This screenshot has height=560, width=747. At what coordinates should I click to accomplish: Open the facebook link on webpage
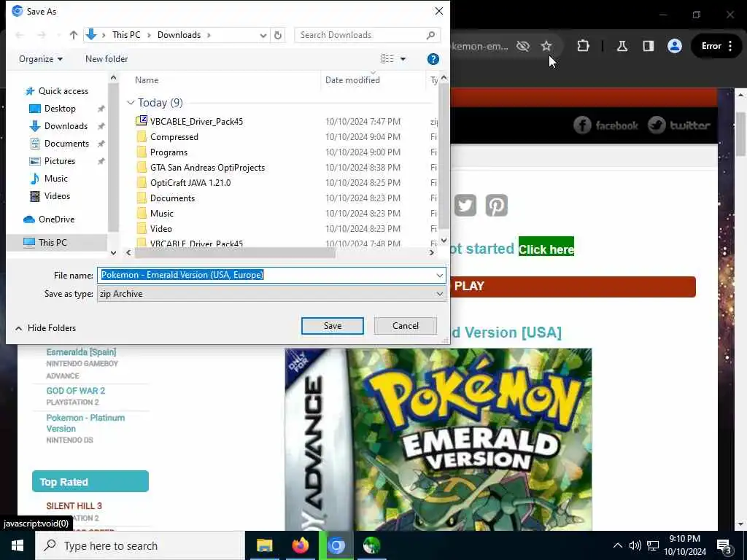coord(605,125)
